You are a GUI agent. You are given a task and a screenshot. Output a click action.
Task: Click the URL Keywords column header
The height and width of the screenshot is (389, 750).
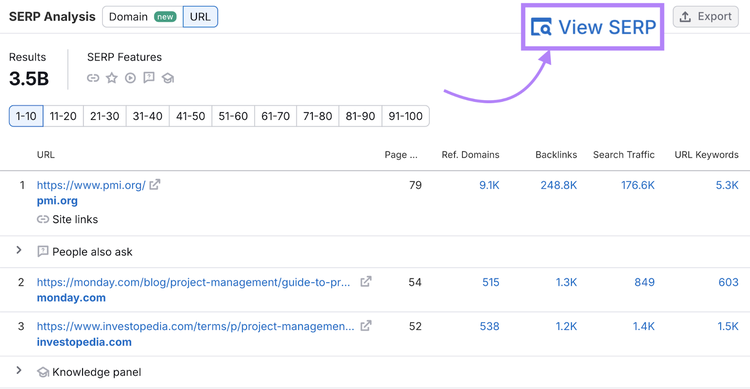[706, 155]
